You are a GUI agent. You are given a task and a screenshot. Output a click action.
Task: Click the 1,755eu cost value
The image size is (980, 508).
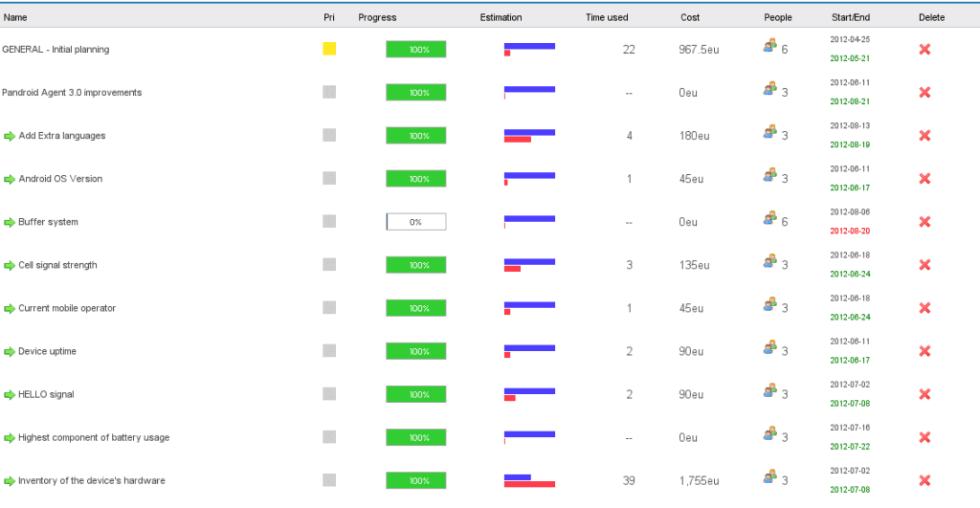click(699, 480)
